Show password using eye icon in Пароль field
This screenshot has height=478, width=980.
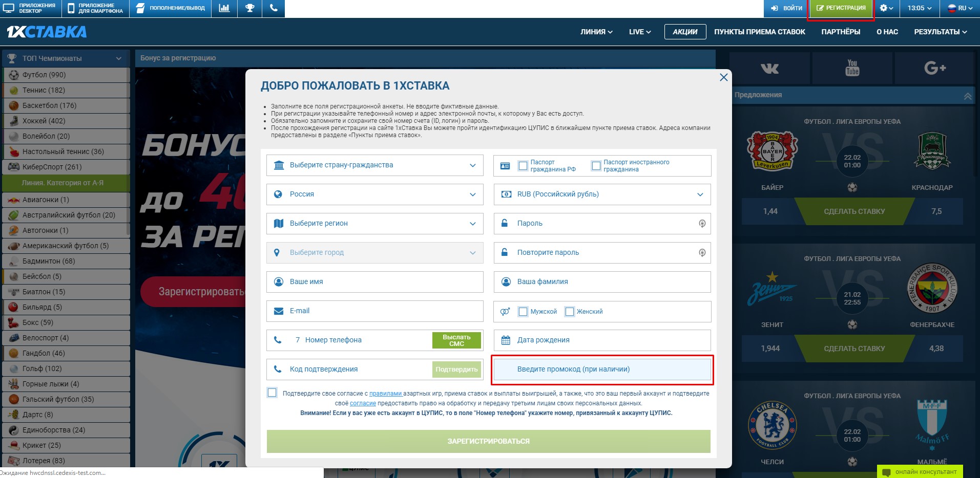(x=702, y=224)
